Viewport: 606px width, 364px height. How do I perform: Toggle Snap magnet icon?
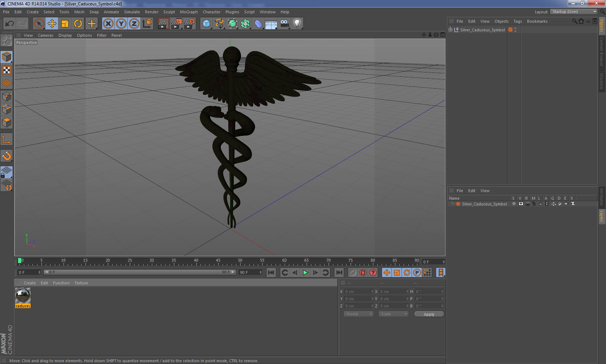point(6,156)
